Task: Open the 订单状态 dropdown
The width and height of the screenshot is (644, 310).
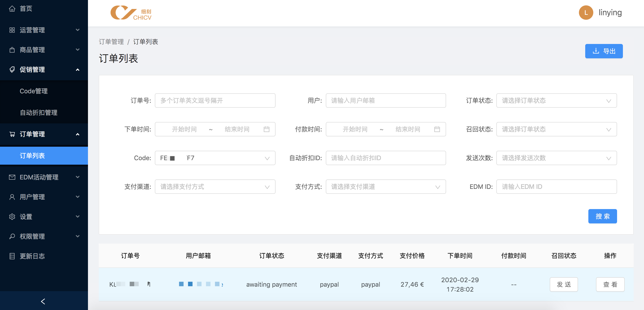Action: [556, 100]
